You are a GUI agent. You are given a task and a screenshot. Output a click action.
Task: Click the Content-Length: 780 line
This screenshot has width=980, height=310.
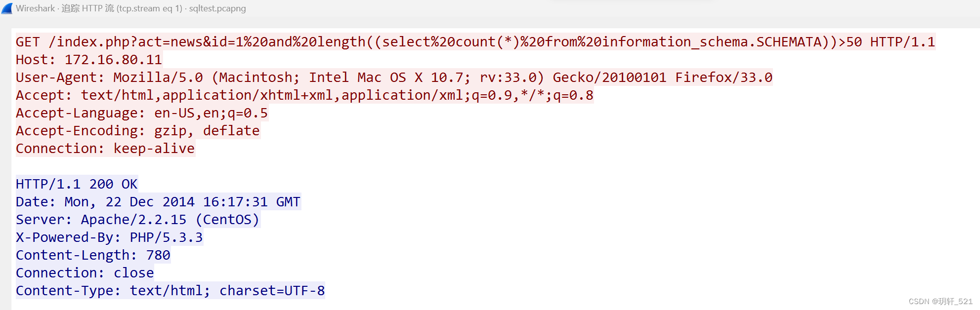tap(93, 255)
